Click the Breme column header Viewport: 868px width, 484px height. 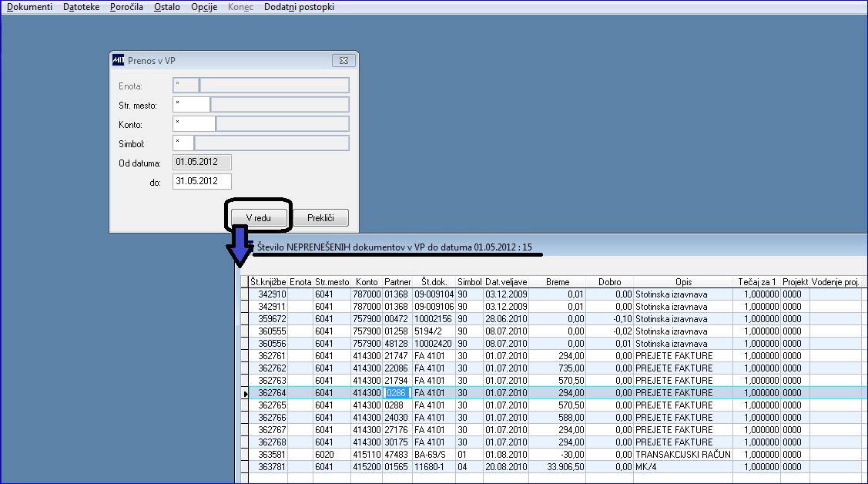[558, 282]
